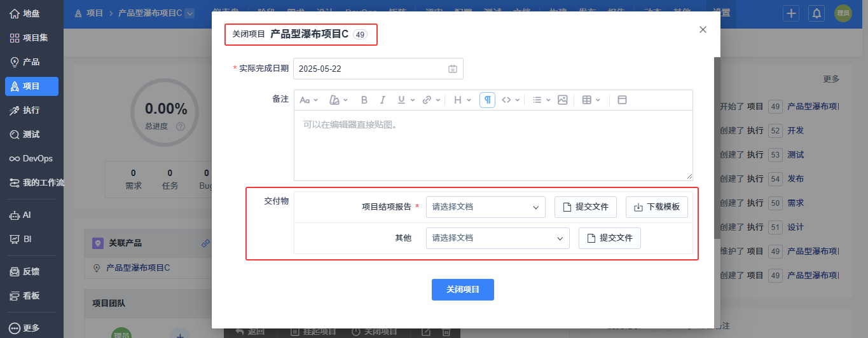This screenshot has height=338, width=868.
Task: Click the plus create button in header
Action: (x=791, y=13)
